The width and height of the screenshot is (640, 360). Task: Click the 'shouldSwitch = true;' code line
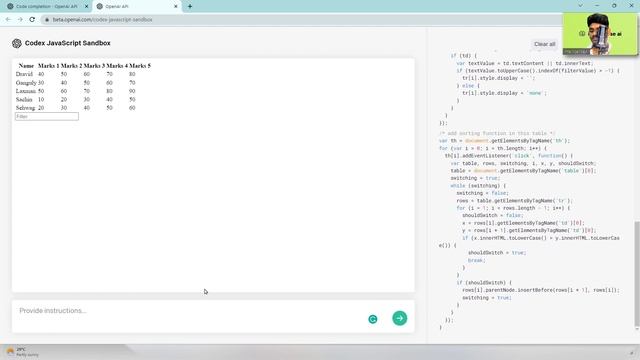click(x=497, y=253)
